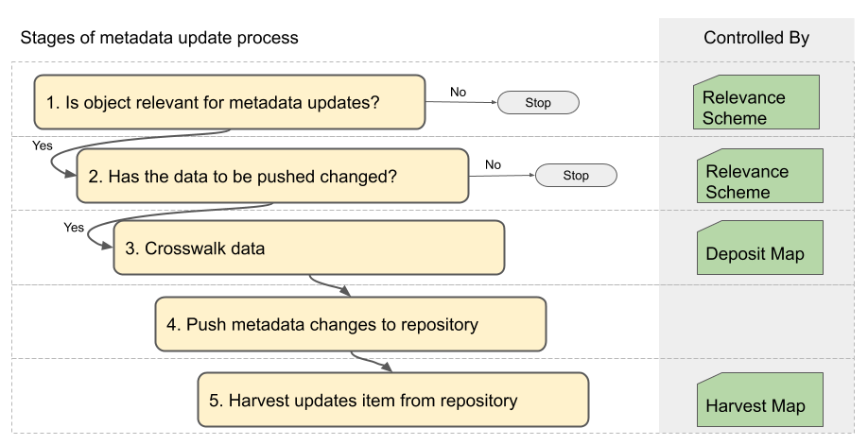Click the "Has the data changed" step 2 box

[272, 176]
